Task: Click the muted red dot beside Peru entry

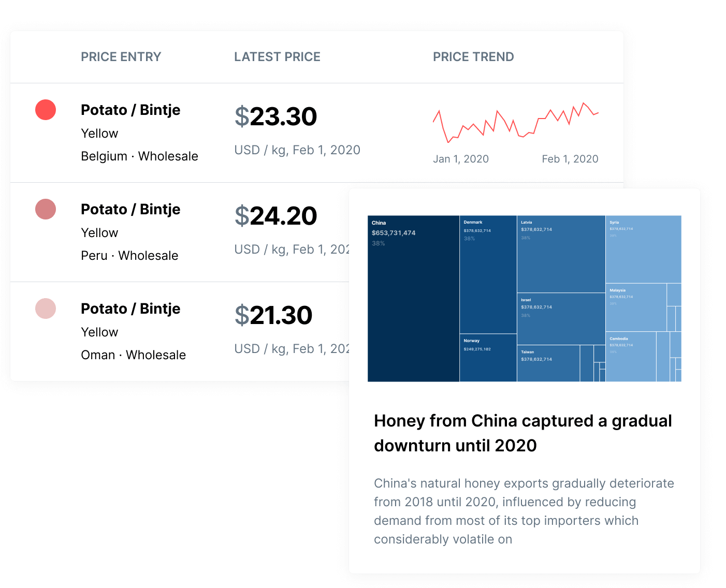Action: pyautogui.click(x=46, y=209)
